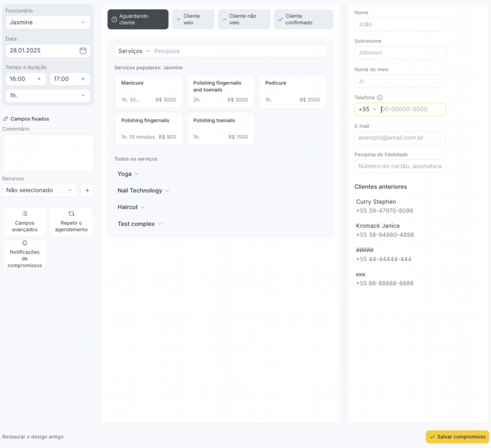491x448 pixels.
Task: Choose the Polishing toenails service card
Action: coord(221,129)
